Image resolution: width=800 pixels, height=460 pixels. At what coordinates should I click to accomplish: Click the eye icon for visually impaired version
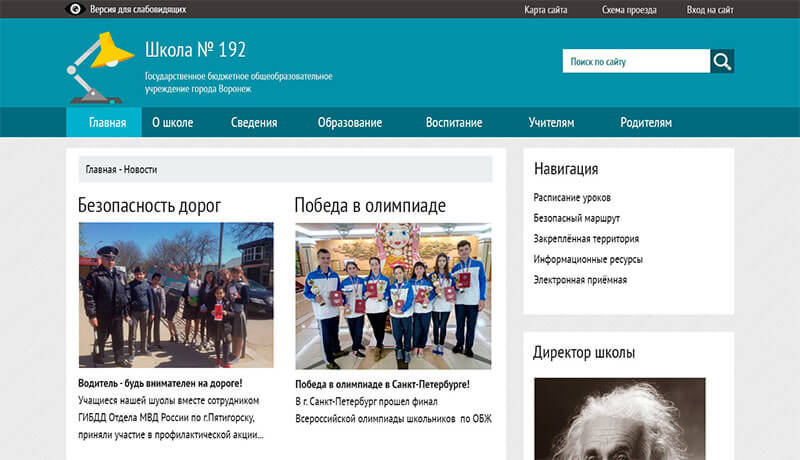[75, 9]
